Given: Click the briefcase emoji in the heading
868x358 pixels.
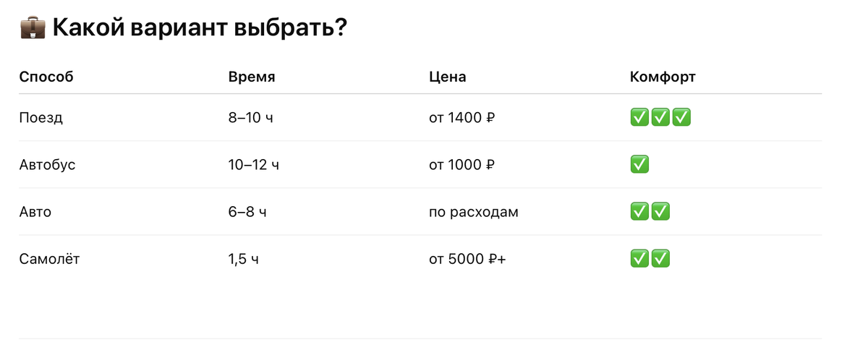Looking at the screenshot, I should tap(33, 29).
